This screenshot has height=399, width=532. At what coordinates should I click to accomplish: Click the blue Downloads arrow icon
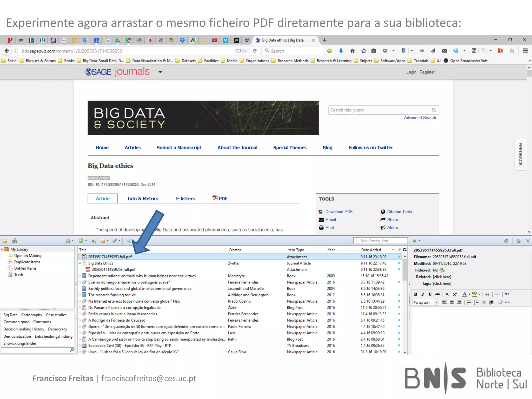(341, 51)
